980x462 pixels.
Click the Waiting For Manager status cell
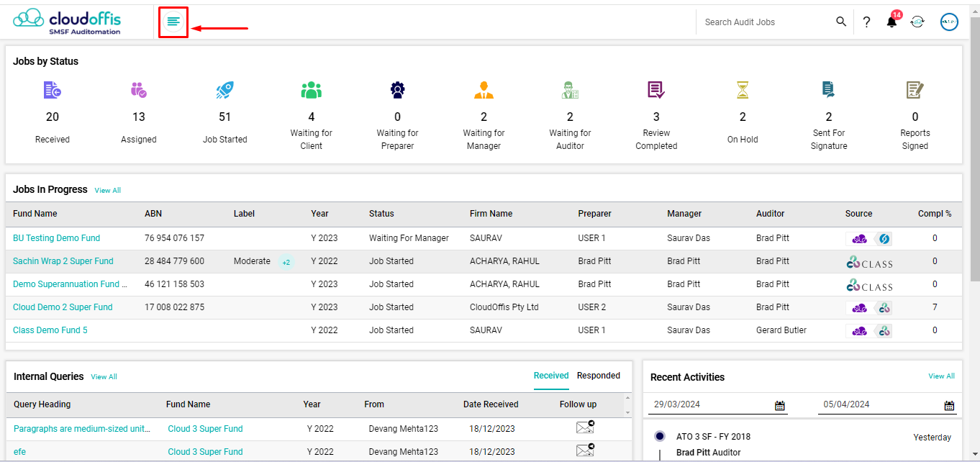409,238
